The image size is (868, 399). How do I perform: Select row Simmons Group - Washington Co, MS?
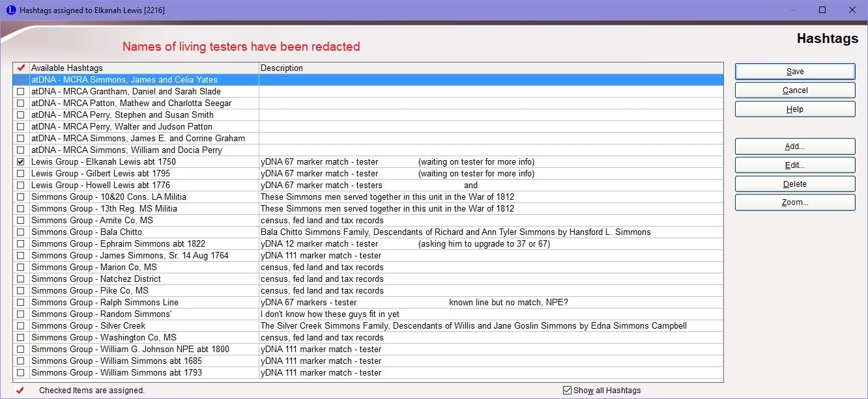[368, 338]
